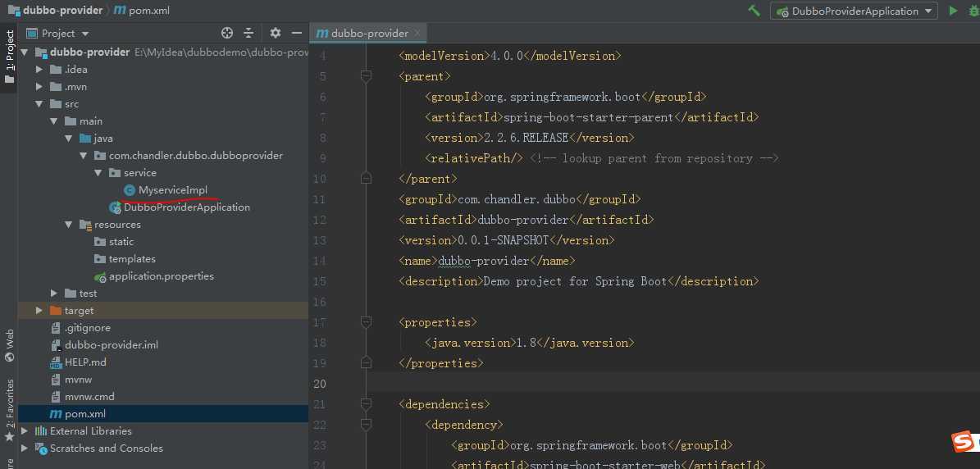Select the dubbo-provider editor tab

point(369,33)
